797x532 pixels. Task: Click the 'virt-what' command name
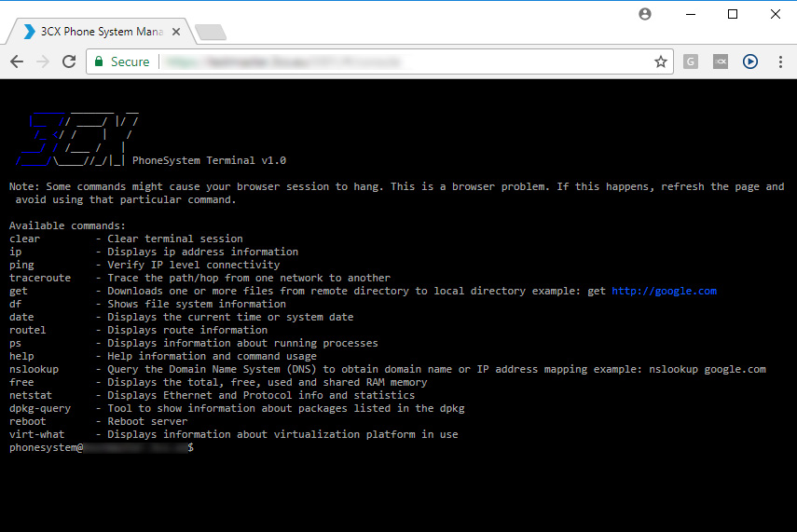click(36, 434)
